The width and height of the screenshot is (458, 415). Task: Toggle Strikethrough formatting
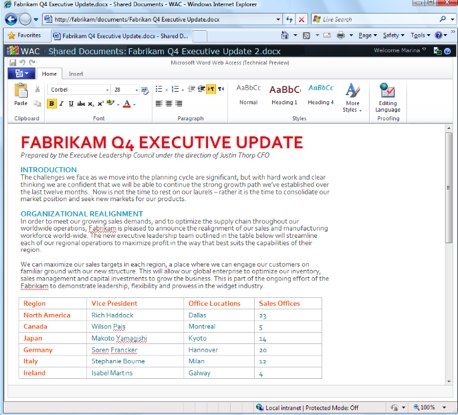click(x=81, y=104)
